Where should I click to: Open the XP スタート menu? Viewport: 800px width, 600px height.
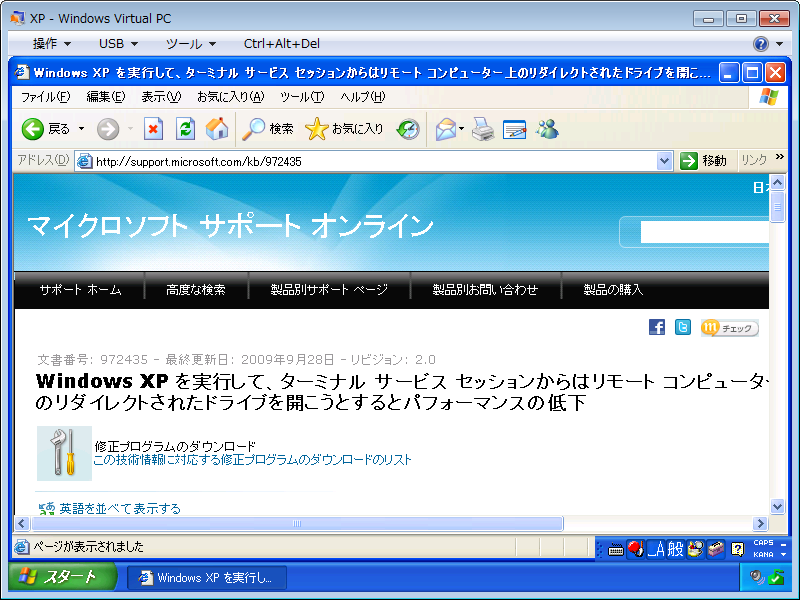(62, 577)
